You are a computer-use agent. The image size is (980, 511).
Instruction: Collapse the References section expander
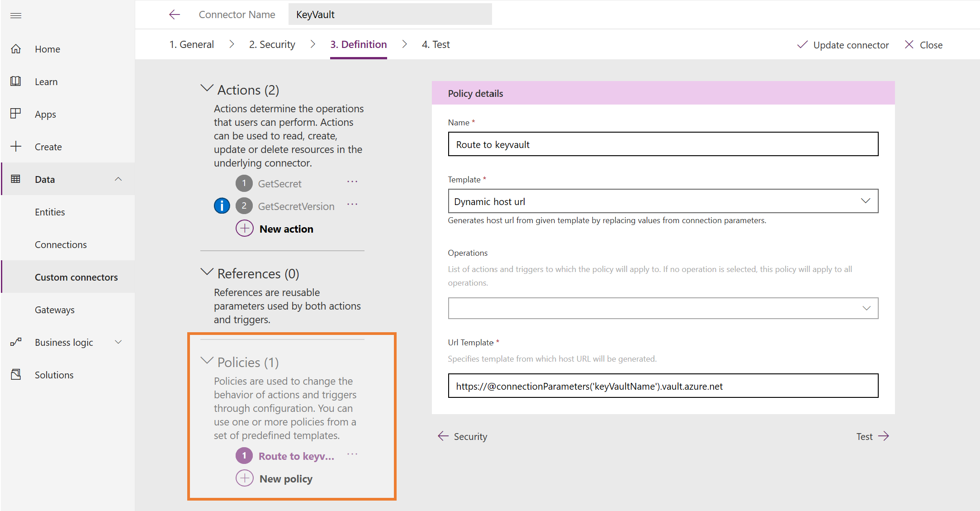coord(207,273)
